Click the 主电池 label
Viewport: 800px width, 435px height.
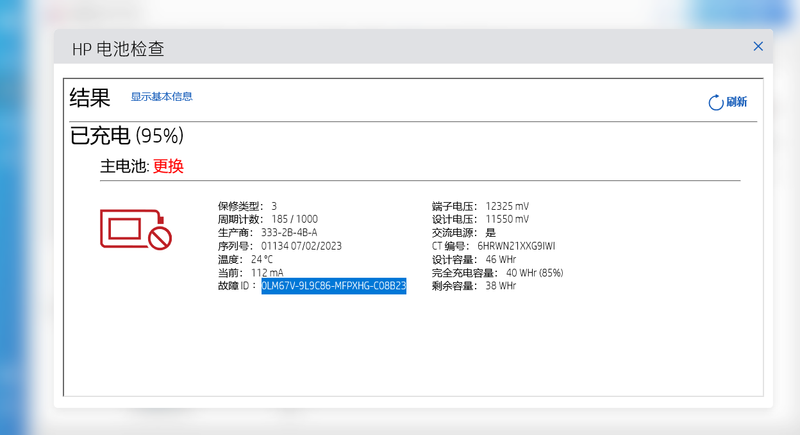[122, 166]
